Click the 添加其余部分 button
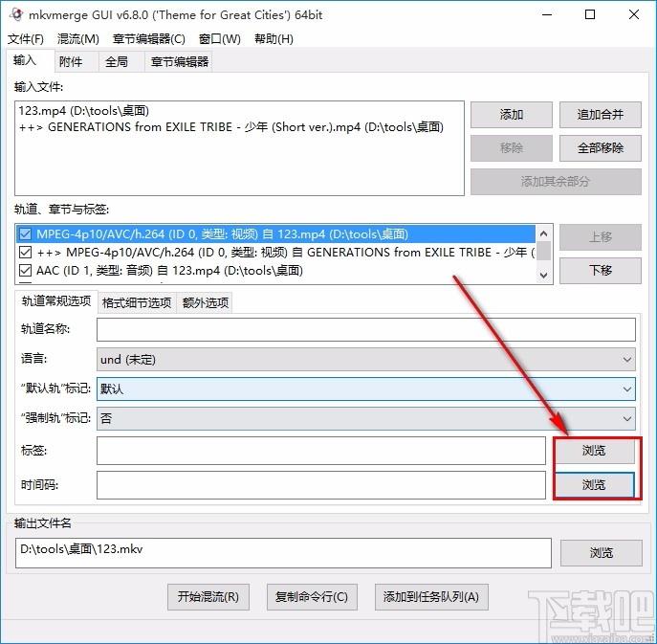 click(x=556, y=182)
